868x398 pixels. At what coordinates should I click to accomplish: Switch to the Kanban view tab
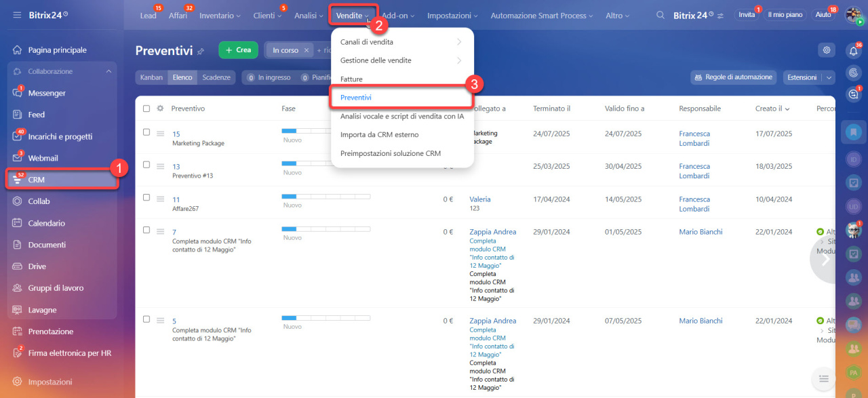tap(151, 77)
